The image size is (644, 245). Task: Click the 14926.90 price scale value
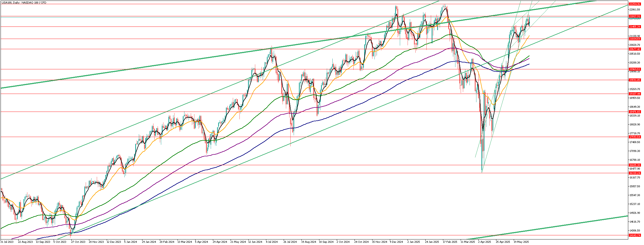[635, 213]
